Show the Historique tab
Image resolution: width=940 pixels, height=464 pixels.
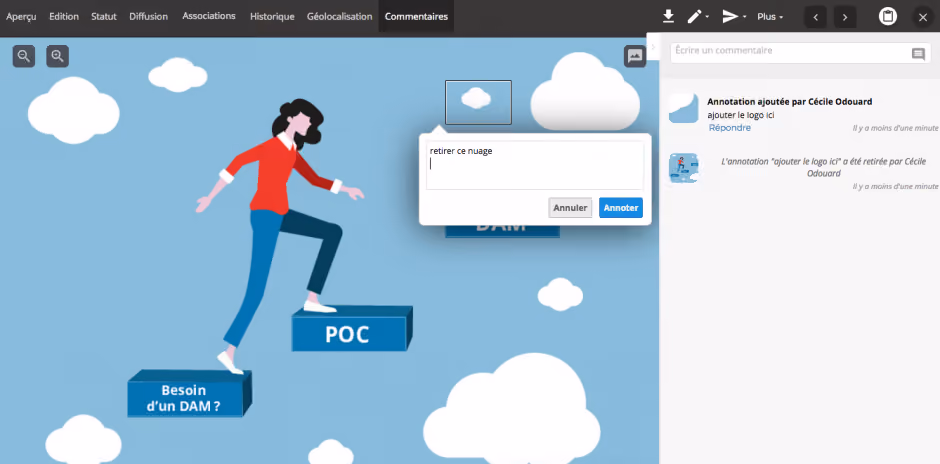[x=272, y=16]
